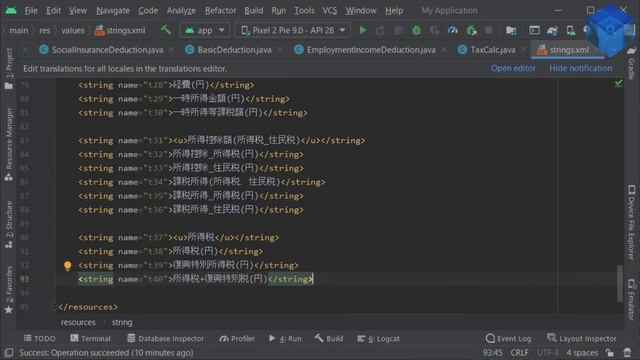
Task: Open the Logcat tool window
Action: (x=378, y=338)
